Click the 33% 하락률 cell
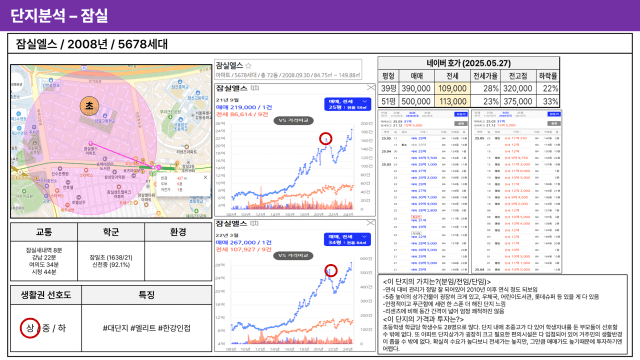 click(547, 101)
